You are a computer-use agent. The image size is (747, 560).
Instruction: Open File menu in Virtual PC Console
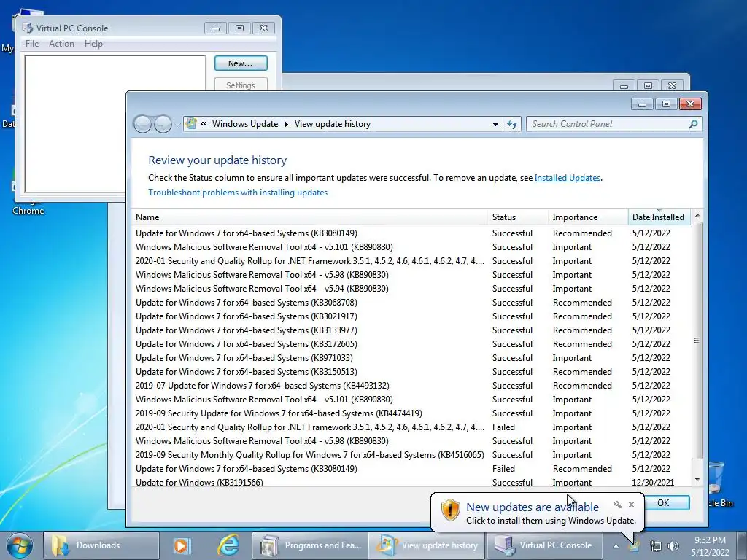click(32, 43)
